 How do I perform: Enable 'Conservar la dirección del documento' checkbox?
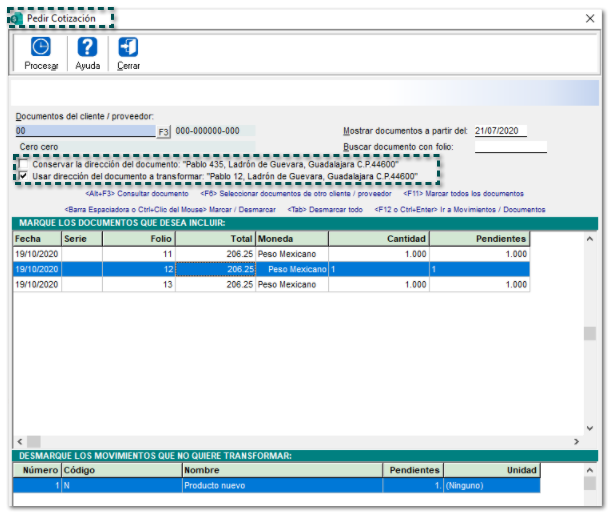[24, 165]
